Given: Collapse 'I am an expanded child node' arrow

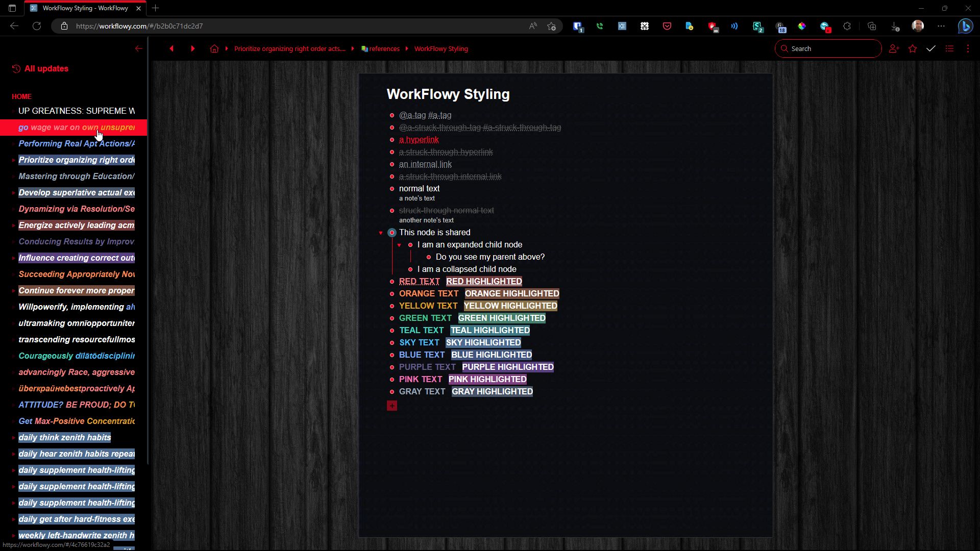Looking at the screenshot, I should tap(399, 245).
